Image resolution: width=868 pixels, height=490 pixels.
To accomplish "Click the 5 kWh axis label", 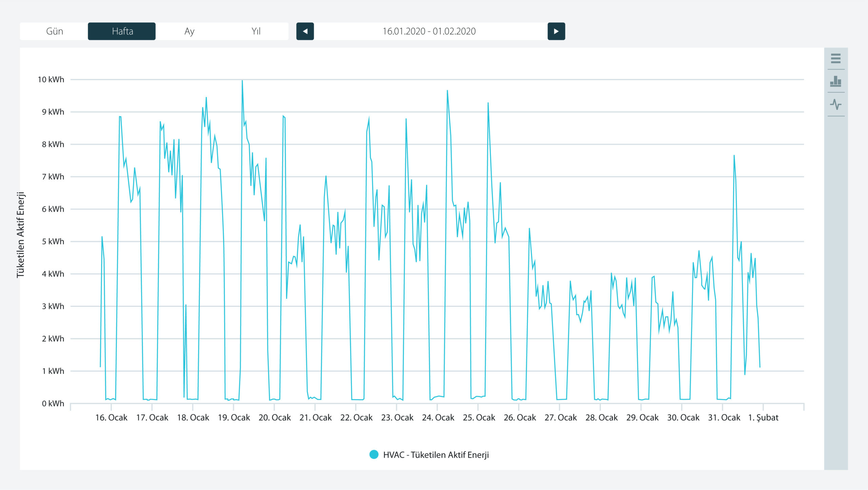I will click(x=53, y=241).
